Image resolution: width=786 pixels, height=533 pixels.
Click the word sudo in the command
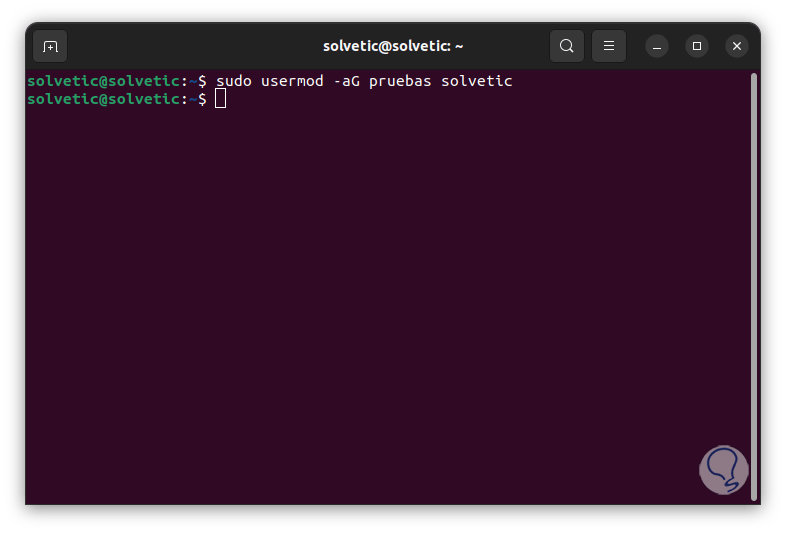click(234, 81)
